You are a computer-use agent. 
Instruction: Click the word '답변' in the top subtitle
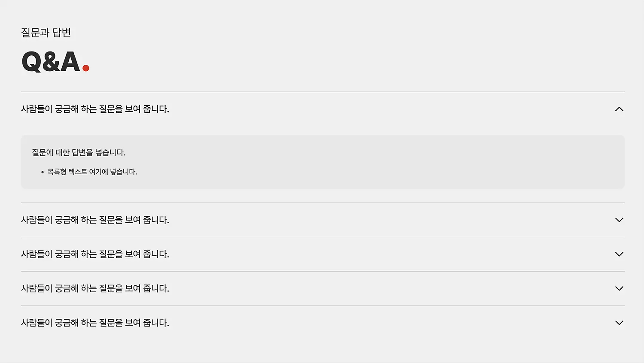point(61,33)
